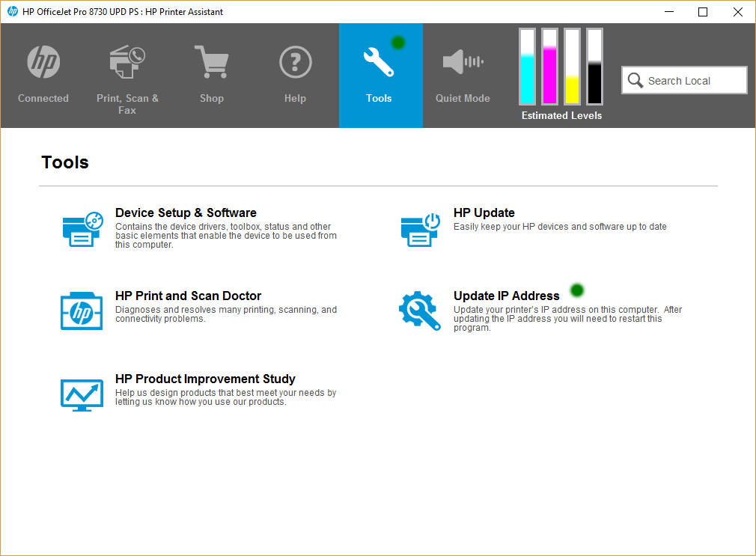The height and width of the screenshot is (556, 756).
Task: Minimize the HP Printer Assistant window
Action: [x=668, y=11]
